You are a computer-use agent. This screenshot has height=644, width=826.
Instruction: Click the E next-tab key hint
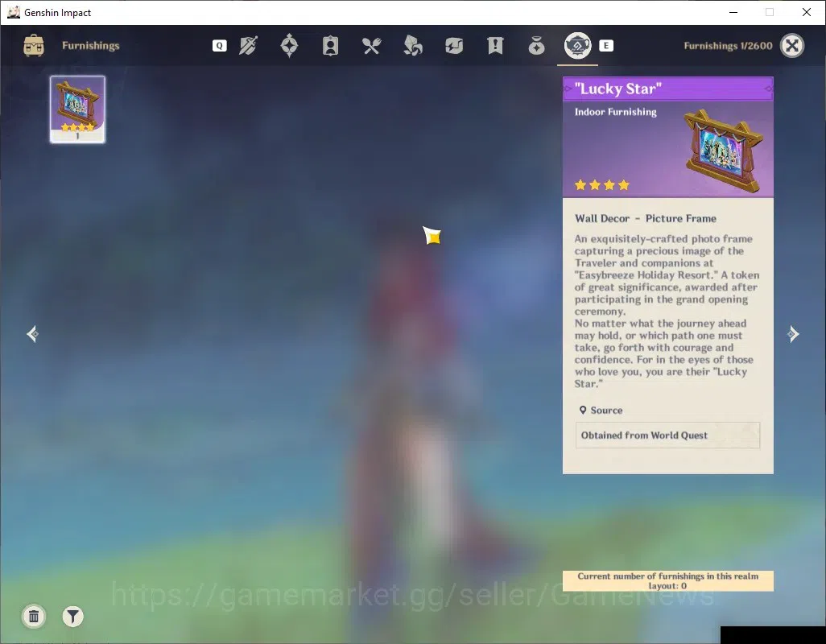point(605,46)
